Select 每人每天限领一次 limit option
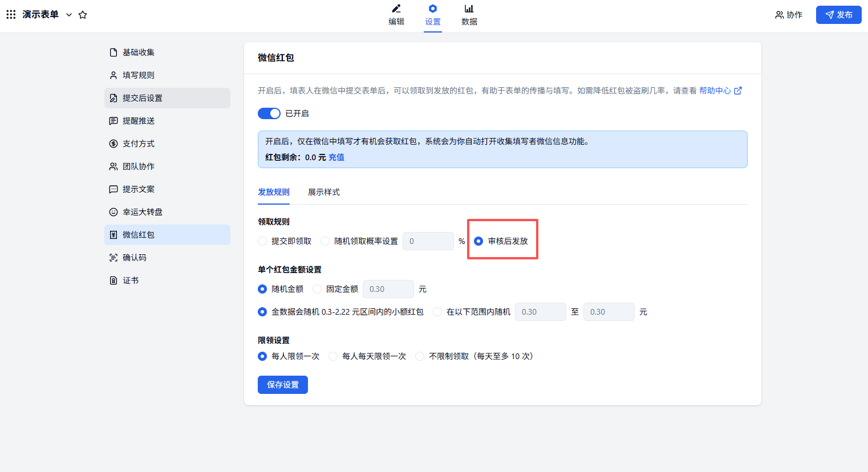The height and width of the screenshot is (472, 868). [333, 356]
